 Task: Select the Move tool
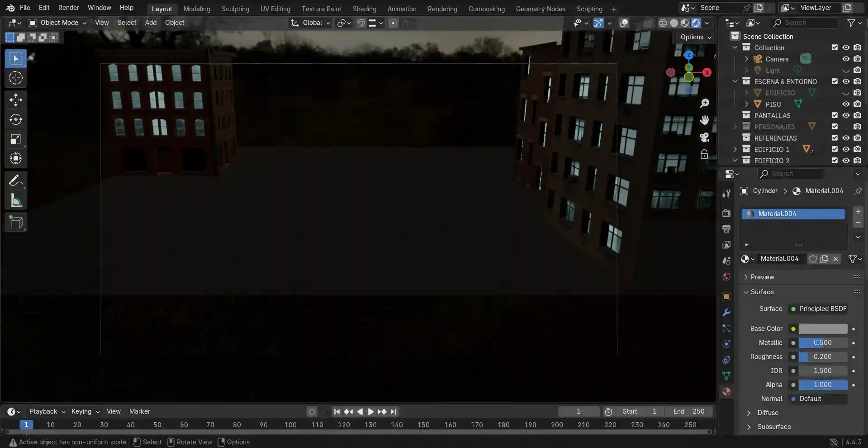coord(16,100)
